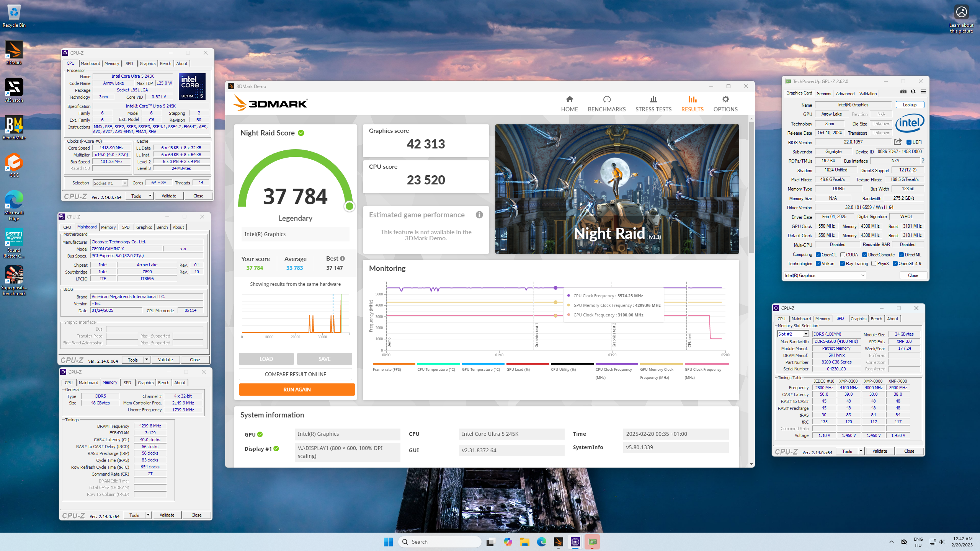
Task: Open the GPU-Z hamburger menu
Action: (x=923, y=92)
